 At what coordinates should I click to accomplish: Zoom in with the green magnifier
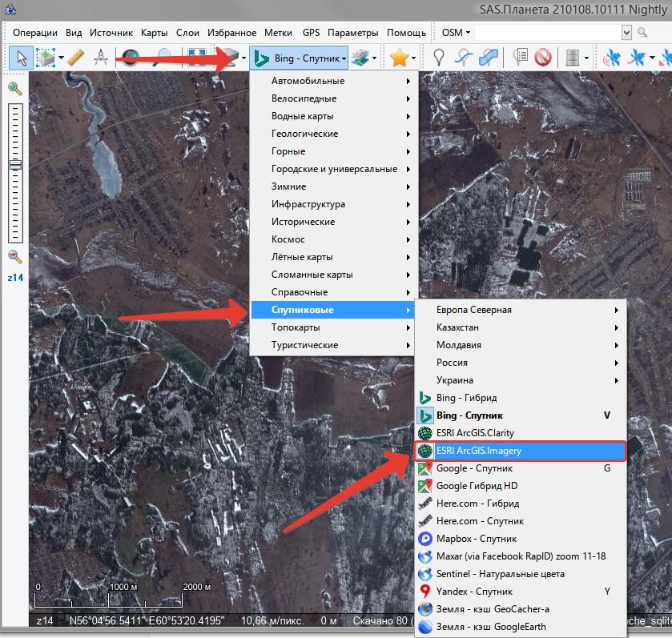(x=15, y=88)
